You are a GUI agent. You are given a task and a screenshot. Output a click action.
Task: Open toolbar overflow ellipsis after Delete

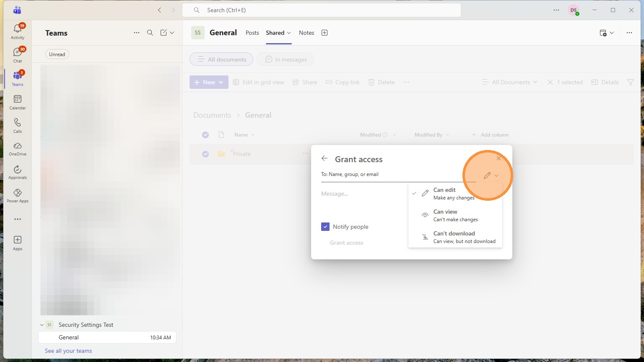click(406, 82)
